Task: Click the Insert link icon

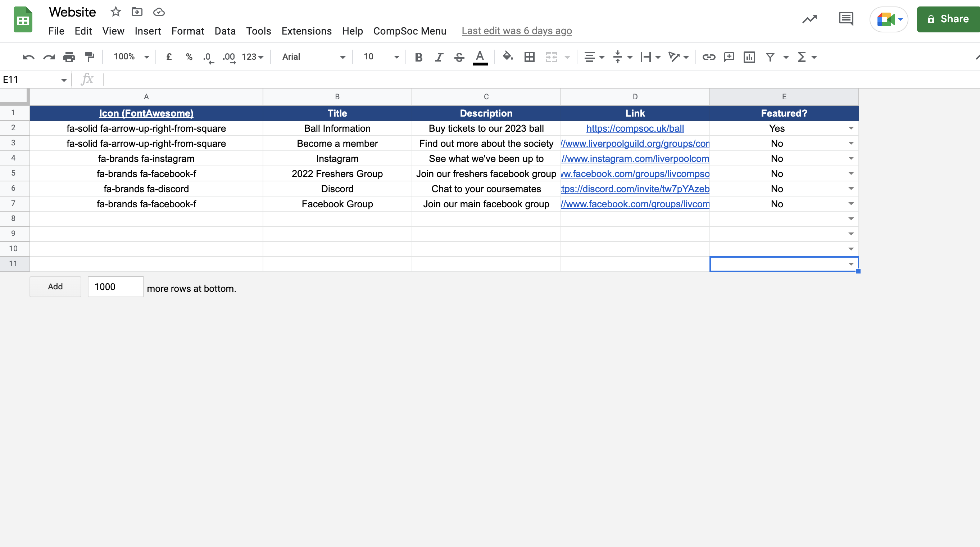Action: coord(709,57)
